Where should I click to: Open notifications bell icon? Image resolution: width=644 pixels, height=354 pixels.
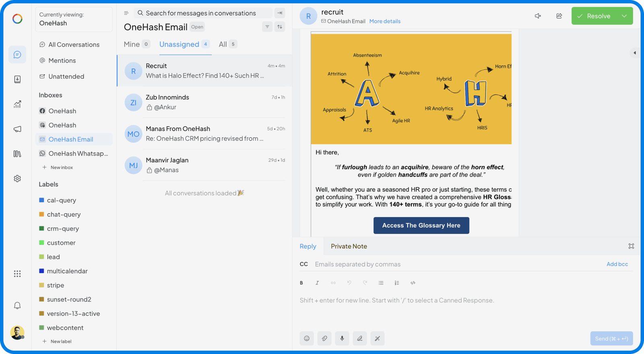click(x=17, y=306)
